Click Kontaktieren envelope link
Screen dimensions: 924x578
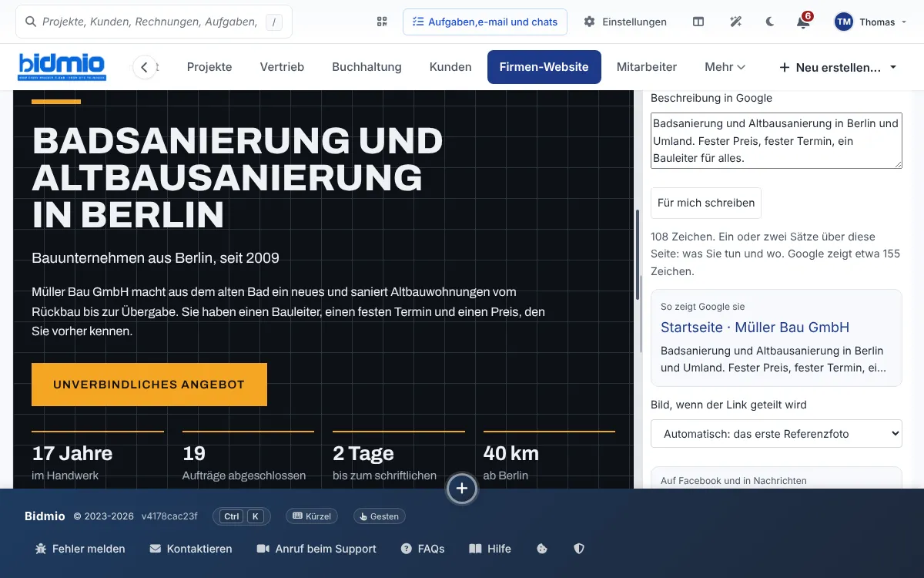pyautogui.click(x=191, y=549)
